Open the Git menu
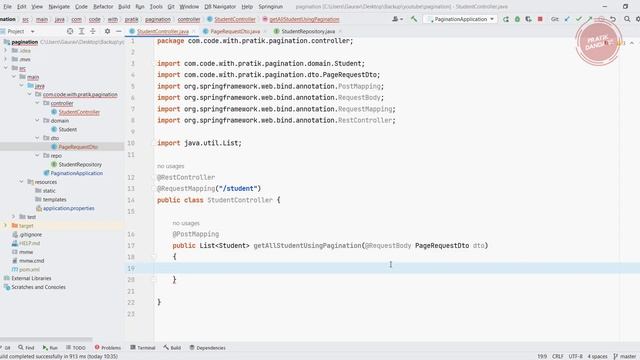 [171, 7]
